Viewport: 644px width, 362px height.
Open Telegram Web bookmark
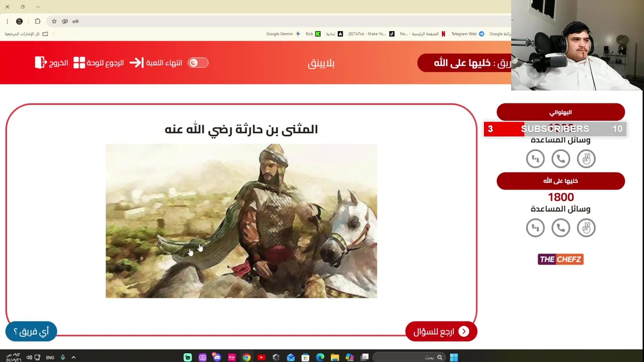coord(467,34)
